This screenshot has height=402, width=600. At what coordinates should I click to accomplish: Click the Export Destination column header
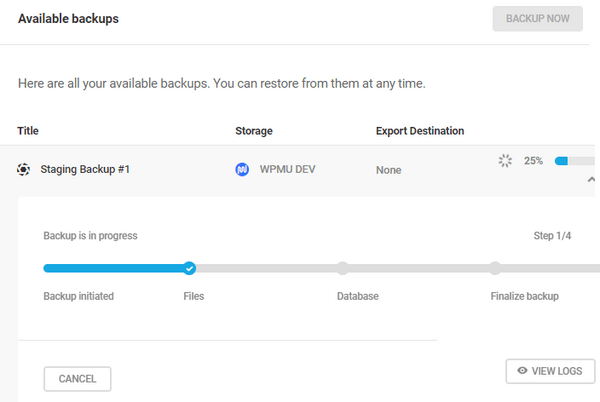pos(419,131)
